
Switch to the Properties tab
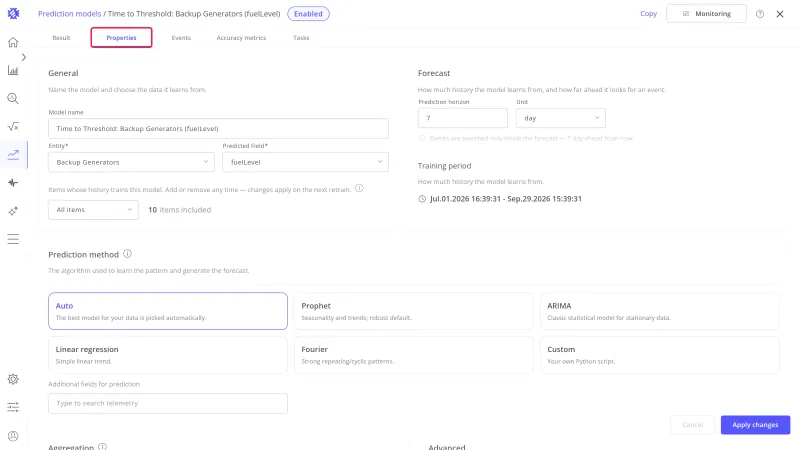[121, 38]
